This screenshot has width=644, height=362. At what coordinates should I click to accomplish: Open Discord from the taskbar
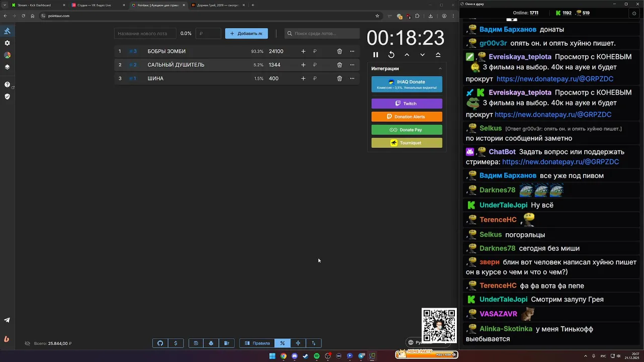click(x=294, y=356)
